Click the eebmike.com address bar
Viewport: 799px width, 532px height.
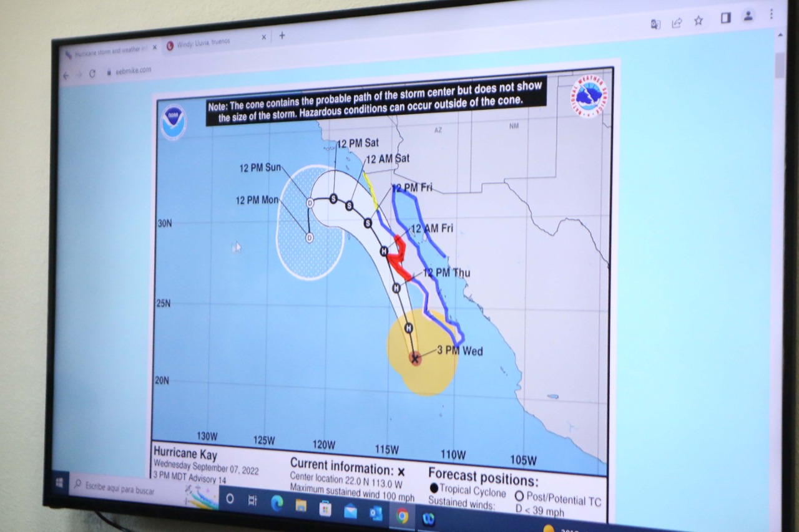133,70
